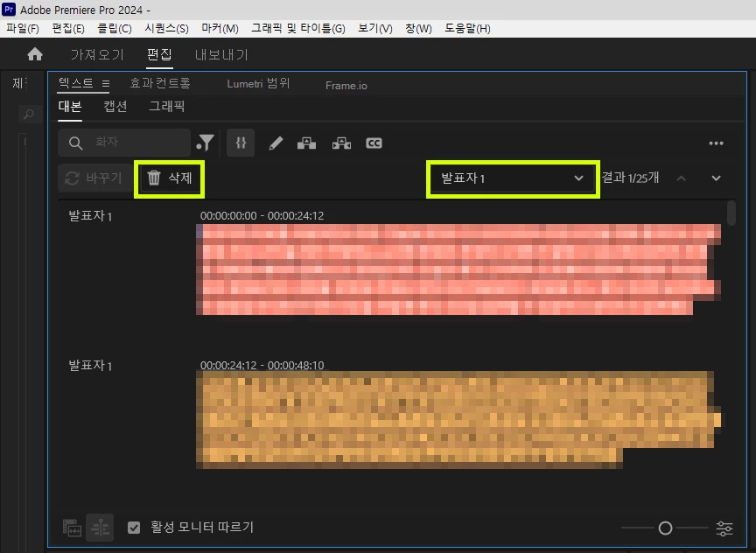Open the 클립(C) menu
Screen dimensions: 756x553
pyautogui.click(x=115, y=29)
